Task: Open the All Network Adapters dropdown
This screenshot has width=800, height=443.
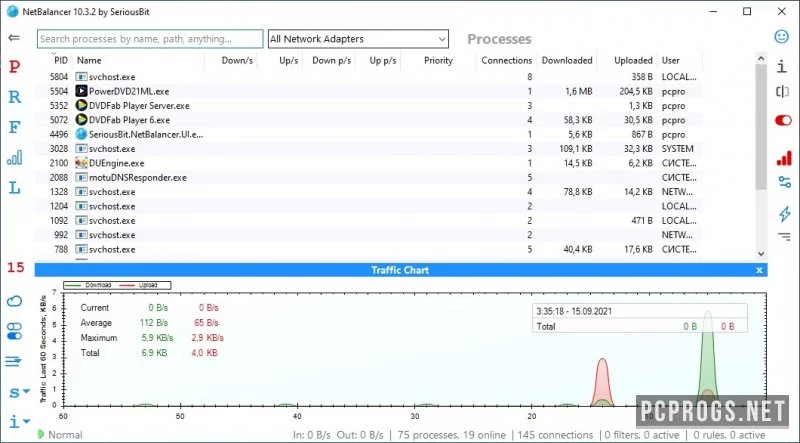Action: point(358,39)
